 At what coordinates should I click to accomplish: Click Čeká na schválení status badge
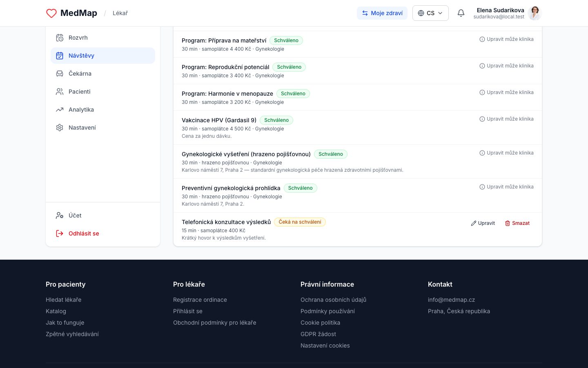point(300,222)
